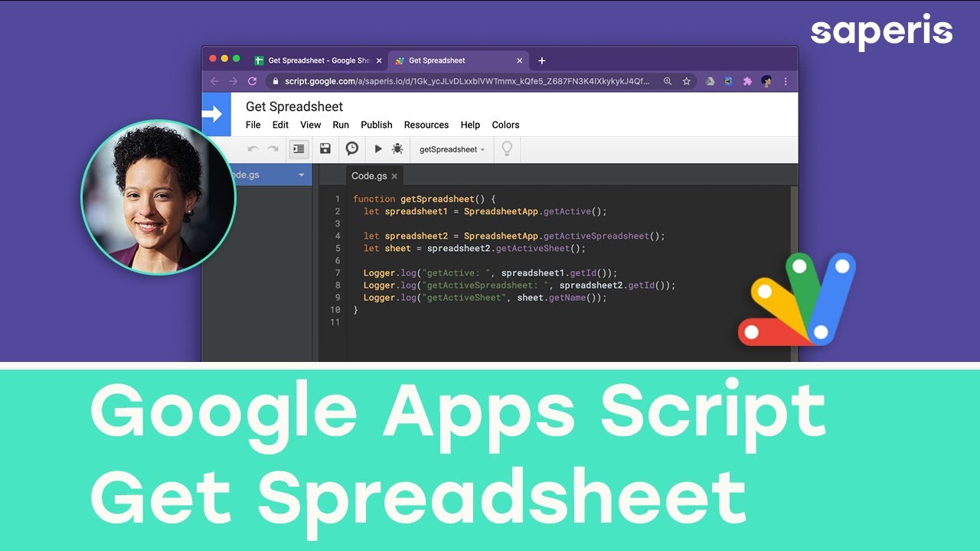Screen dimensions: 980x551
Task: Open the Help menu
Action: (x=470, y=125)
